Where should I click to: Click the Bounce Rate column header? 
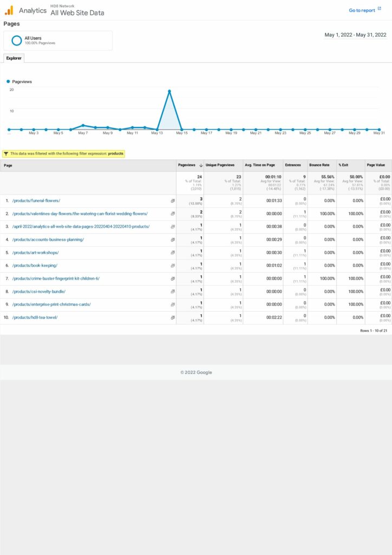[319, 165]
